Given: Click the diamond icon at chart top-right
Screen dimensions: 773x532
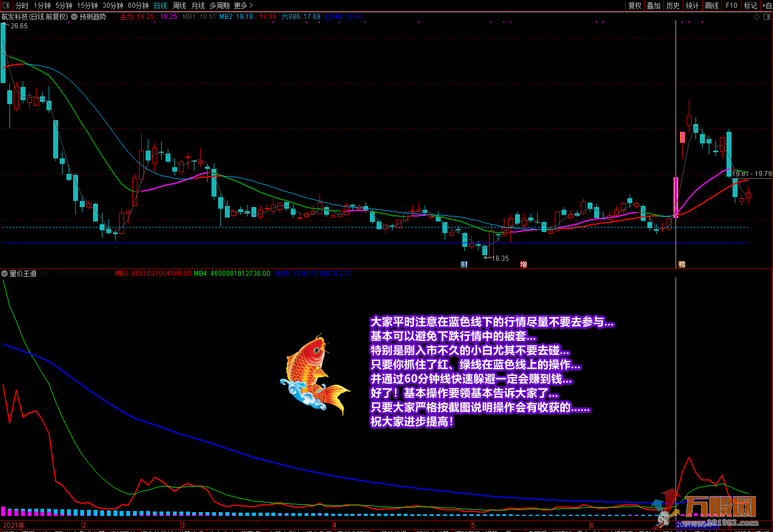Looking at the screenshot, I should [757, 17].
